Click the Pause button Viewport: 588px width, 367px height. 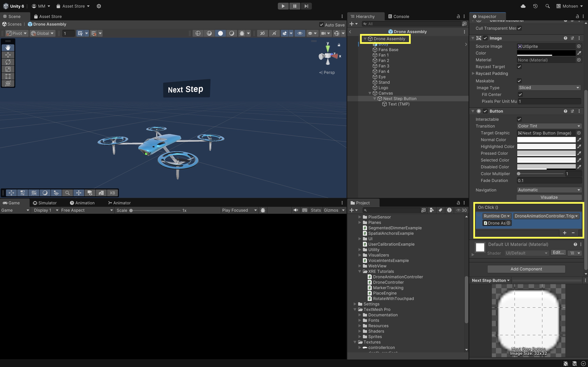pyautogui.click(x=295, y=6)
